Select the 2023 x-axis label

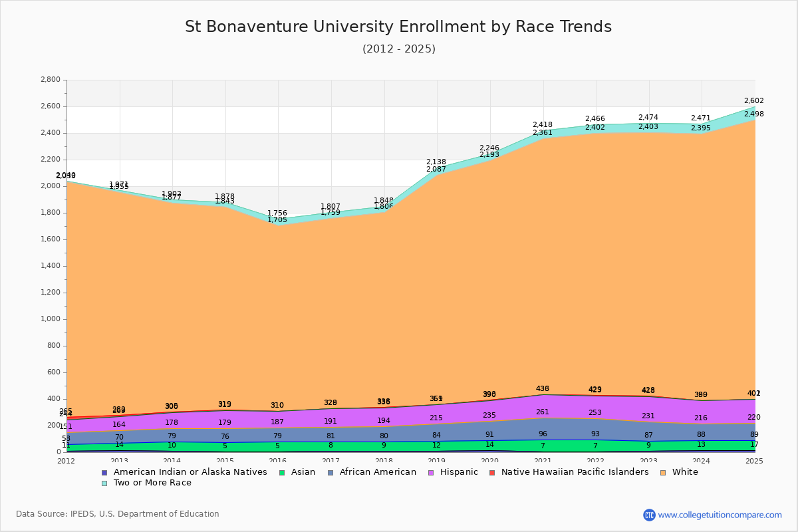(649, 461)
